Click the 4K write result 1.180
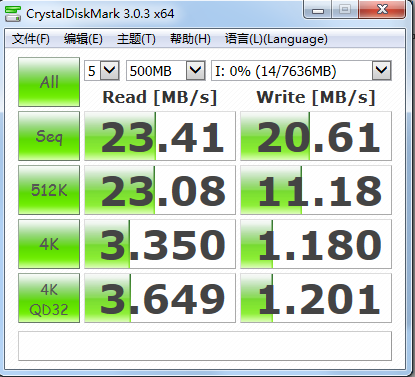 [x=316, y=244]
